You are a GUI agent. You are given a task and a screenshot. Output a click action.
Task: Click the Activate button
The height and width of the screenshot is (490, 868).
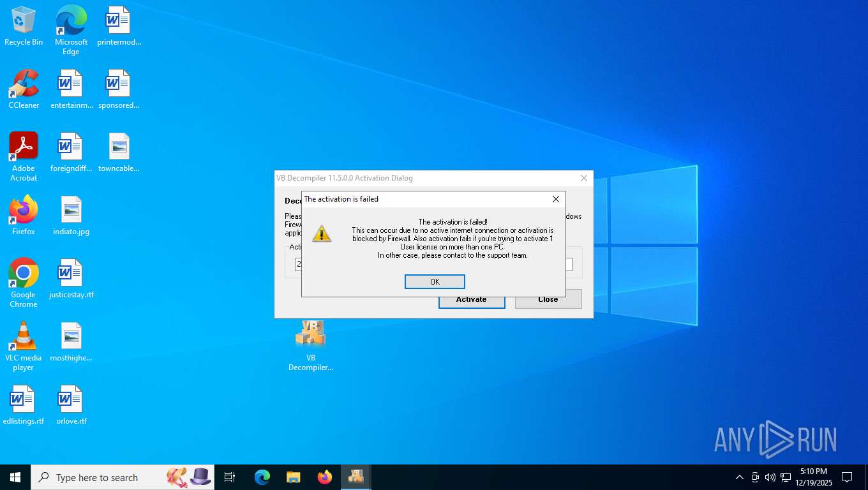(472, 299)
